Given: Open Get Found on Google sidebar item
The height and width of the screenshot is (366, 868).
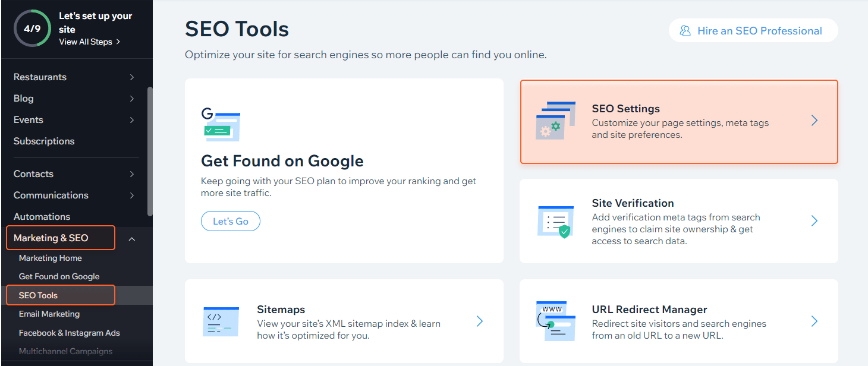Looking at the screenshot, I should [x=59, y=276].
